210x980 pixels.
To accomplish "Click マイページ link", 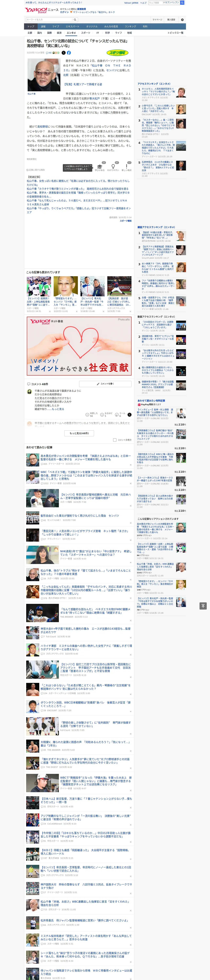I will pos(157,20).
